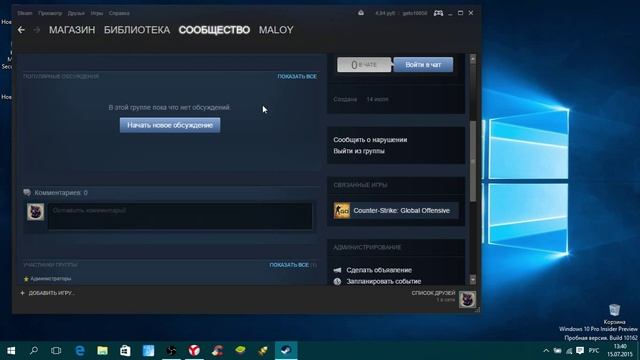640x360 pixels.
Task: Click ПОКАЗАТЬ ВСЕ for popular discussions
Action: [x=297, y=76]
